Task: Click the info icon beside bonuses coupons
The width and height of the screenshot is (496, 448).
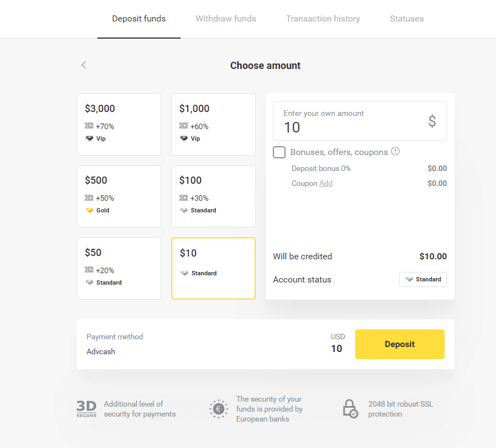Action: click(x=395, y=152)
